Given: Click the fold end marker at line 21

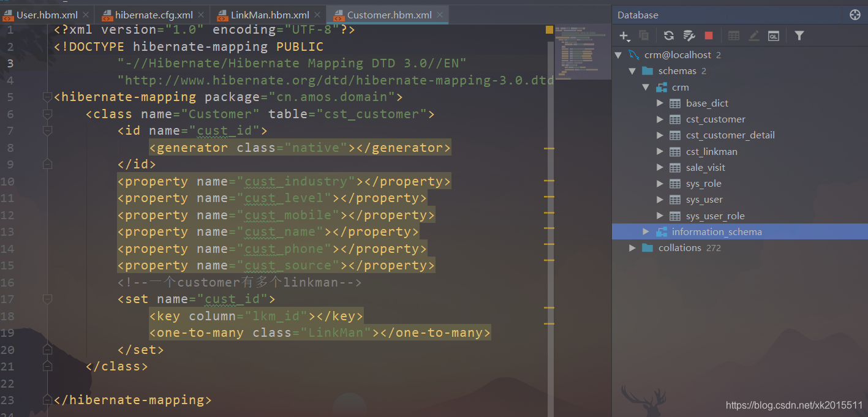Looking at the screenshot, I should pyautogui.click(x=47, y=366).
